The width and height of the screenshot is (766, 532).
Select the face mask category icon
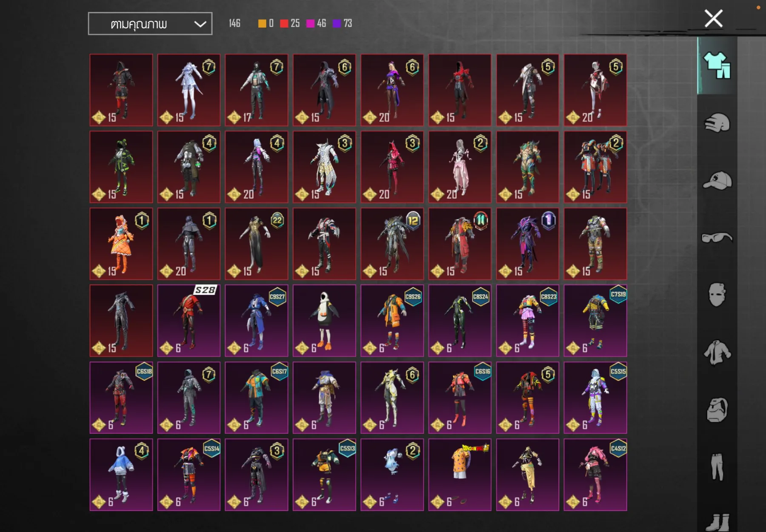click(717, 294)
